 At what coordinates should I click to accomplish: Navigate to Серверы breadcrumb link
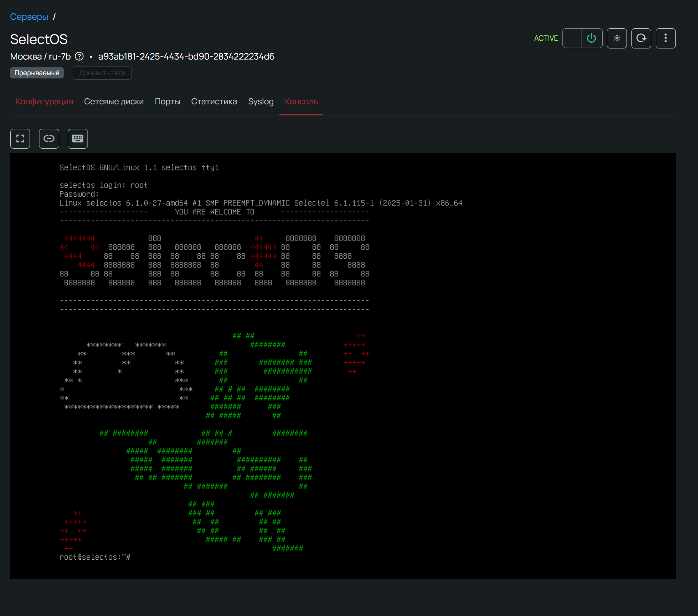click(x=29, y=17)
